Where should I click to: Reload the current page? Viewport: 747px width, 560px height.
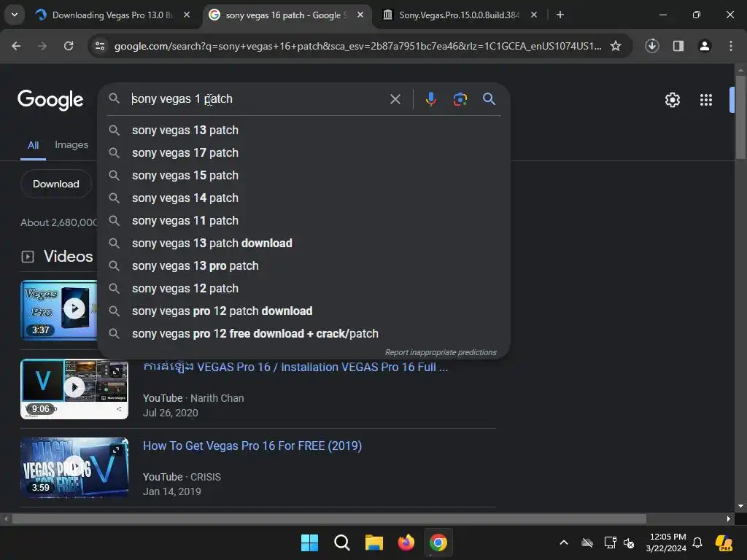click(69, 46)
